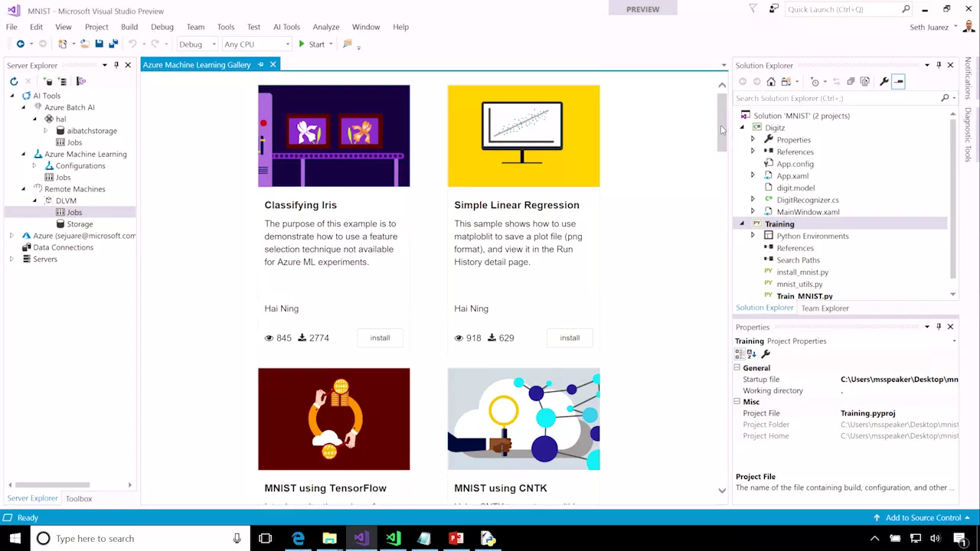Collapse the Remote Machines node

(x=23, y=189)
